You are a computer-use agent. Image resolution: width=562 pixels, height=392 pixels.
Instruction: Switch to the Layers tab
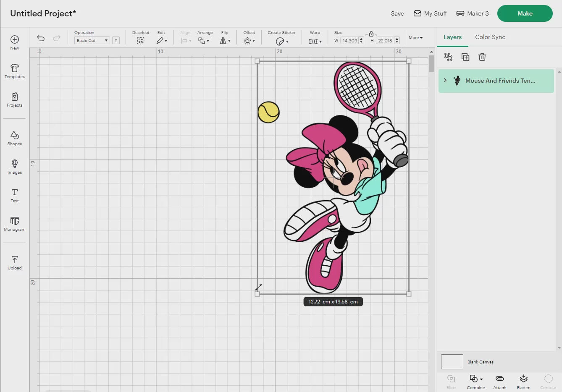point(452,37)
